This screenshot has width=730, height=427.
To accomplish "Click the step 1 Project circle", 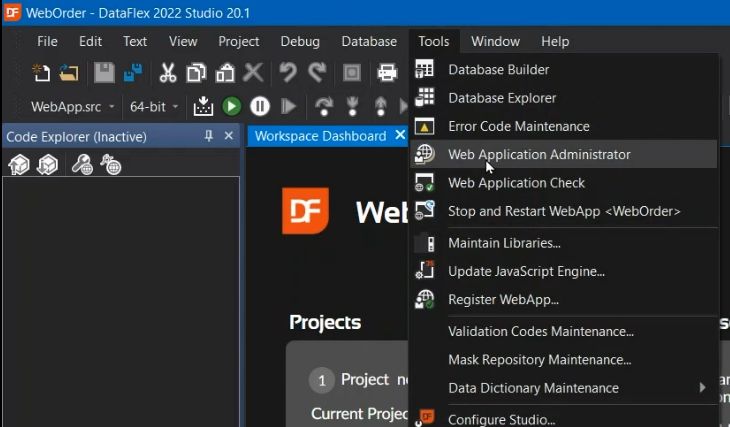I will (322, 380).
